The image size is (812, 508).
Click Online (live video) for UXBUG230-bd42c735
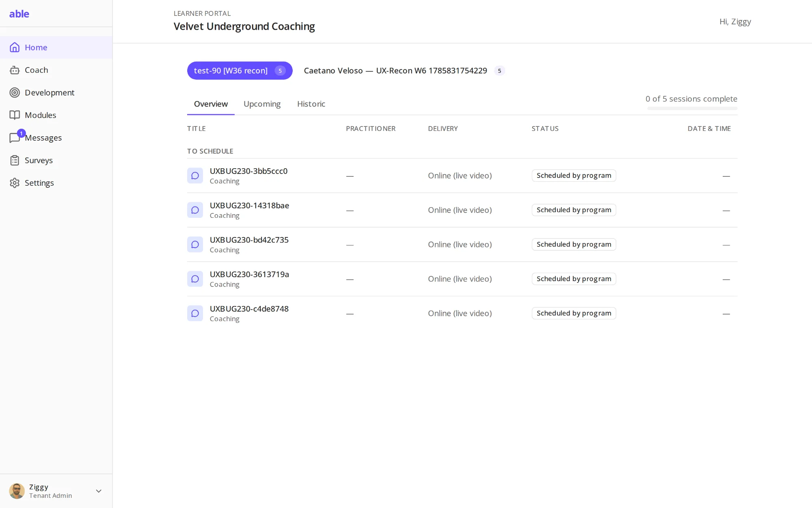coord(460,245)
